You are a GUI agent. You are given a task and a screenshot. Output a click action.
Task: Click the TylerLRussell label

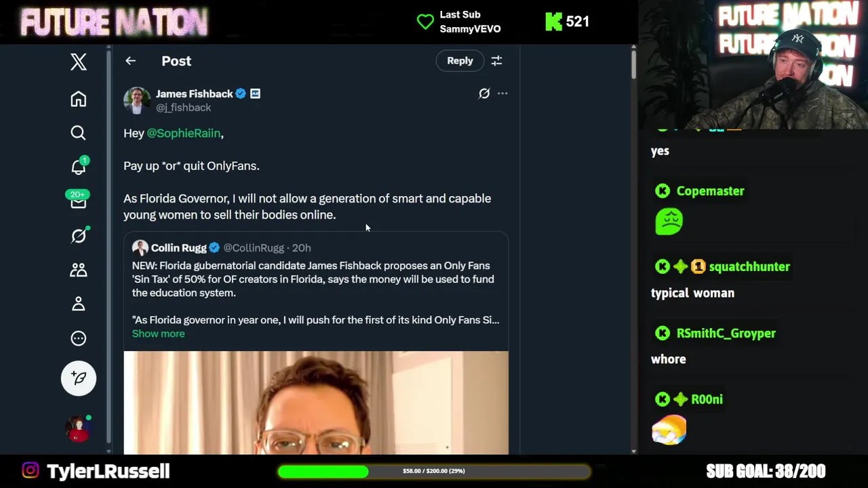(x=108, y=471)
